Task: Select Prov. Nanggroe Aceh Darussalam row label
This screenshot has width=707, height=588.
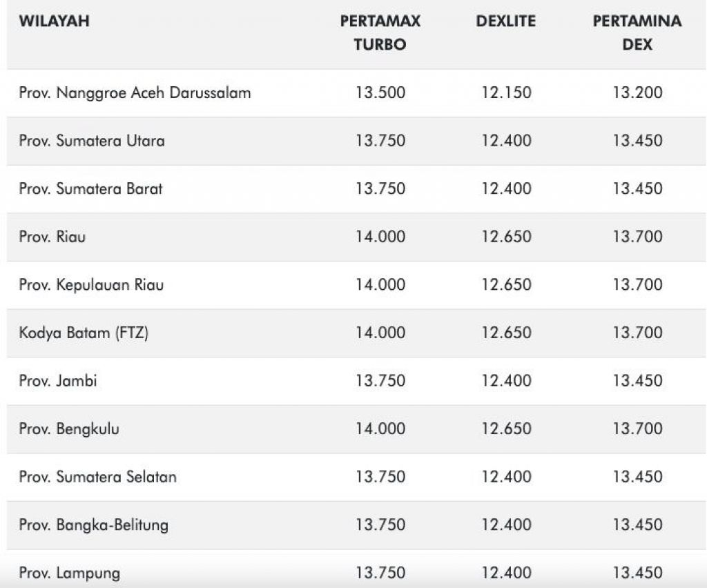Action: click(x=135, y=92)
